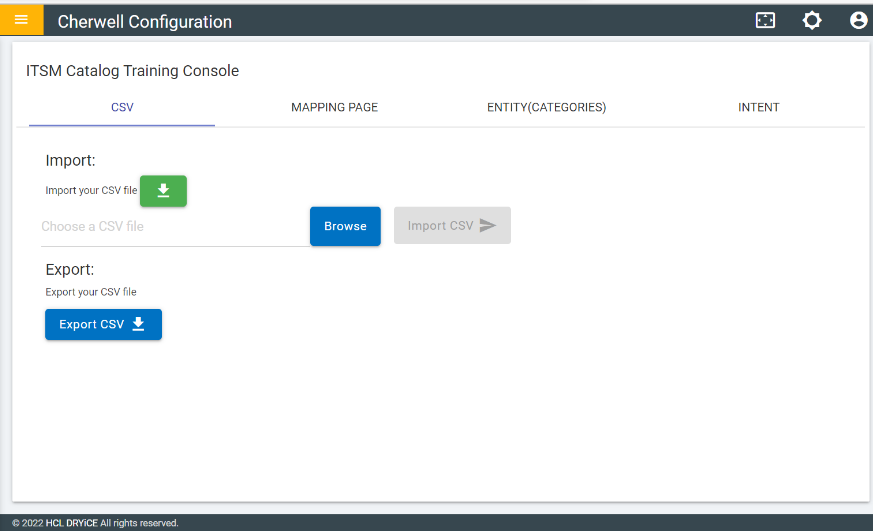Click the Cherwell Configuration title

[x=145, y=22]
